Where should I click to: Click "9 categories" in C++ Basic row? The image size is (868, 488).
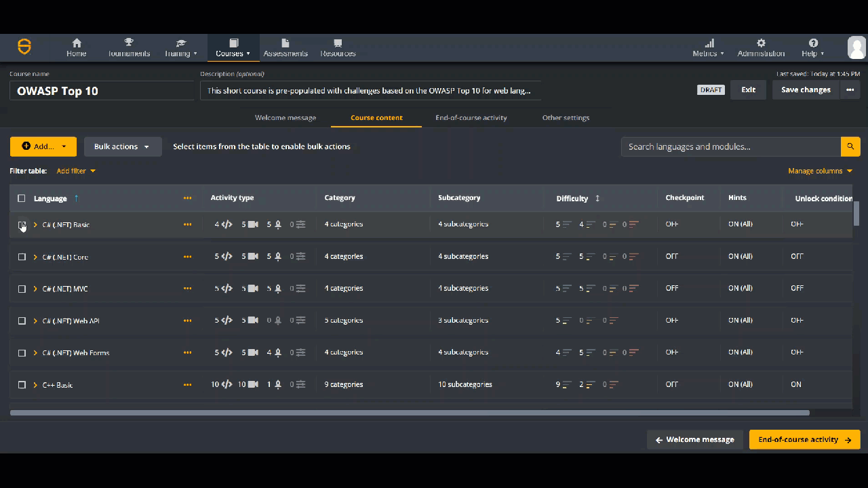pyautogui.click(x=344, y=384)
